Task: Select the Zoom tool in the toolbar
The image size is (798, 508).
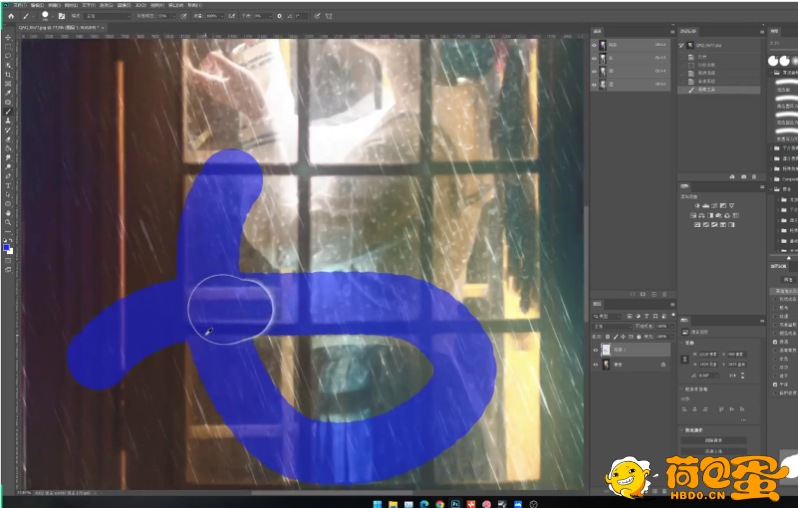Action: 8,222
